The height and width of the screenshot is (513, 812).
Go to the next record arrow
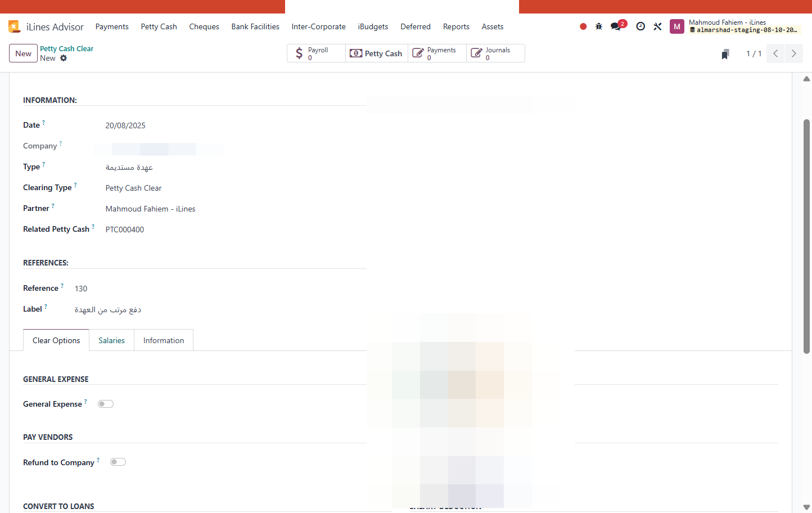click(793, 53)
